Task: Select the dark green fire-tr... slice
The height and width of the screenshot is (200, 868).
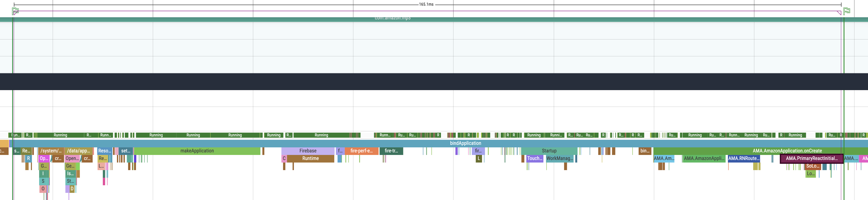Action: coord(391,151)
